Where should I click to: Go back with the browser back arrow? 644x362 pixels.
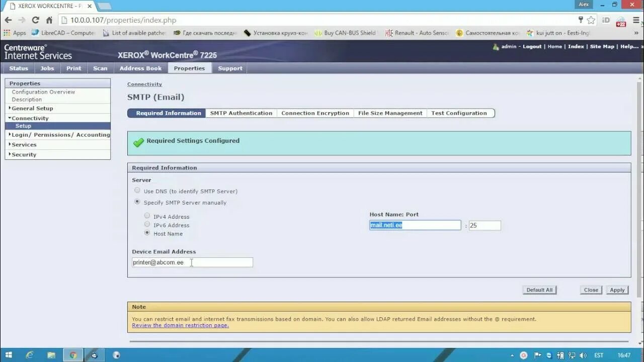(8, 20)
